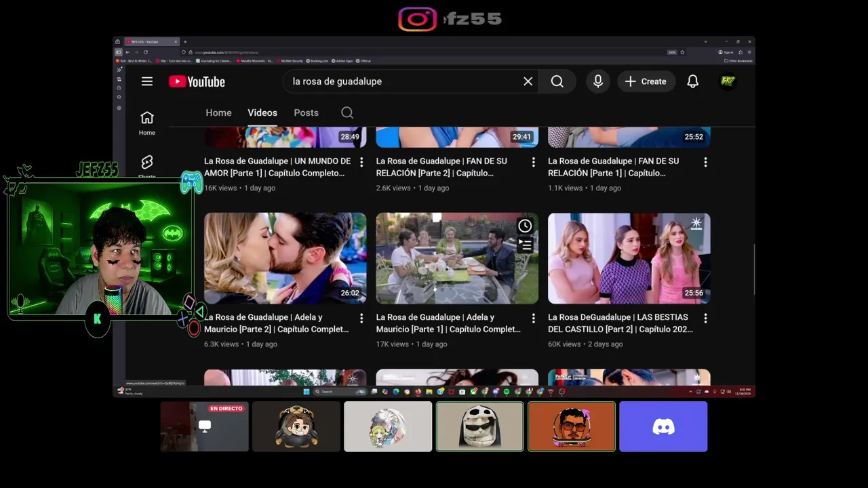Open settings gear in browser sidebar
The height and width of the screenshot is (488, 868).
[x=119, y=108]
